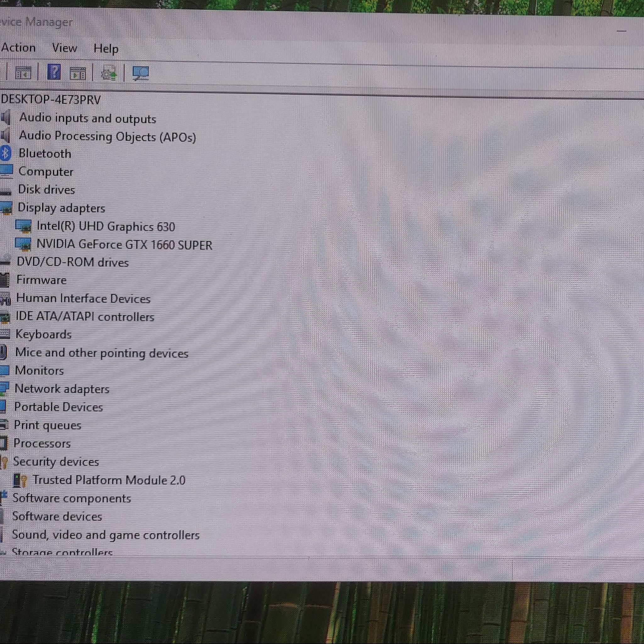Click the Computer category monitor icon
The image size is (644, 644).
pyautogui.click(x=6, y=171)
